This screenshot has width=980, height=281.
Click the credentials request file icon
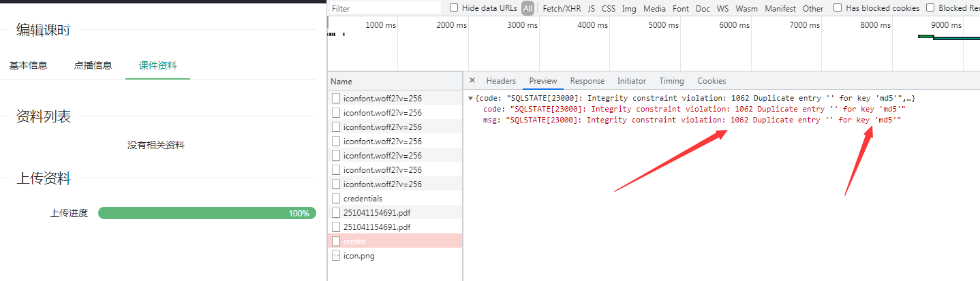point(336,199)
